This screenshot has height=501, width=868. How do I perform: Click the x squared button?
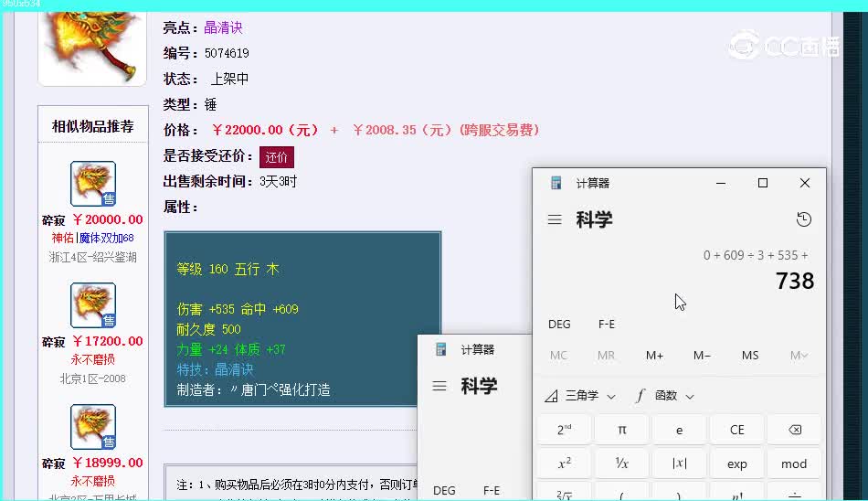pyautogui.click(x=564, y=464)
